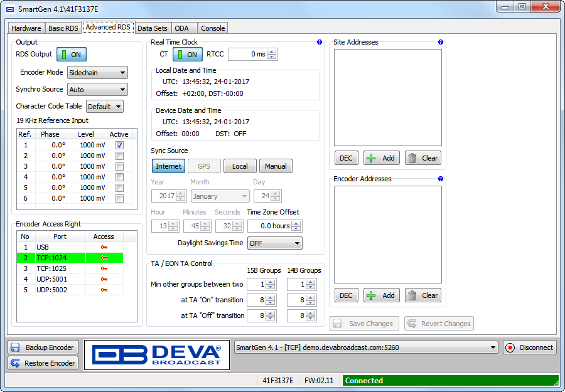Switch to Data Sets tab
Viewport: 565px width, 392px height.
tap(153, 28)
